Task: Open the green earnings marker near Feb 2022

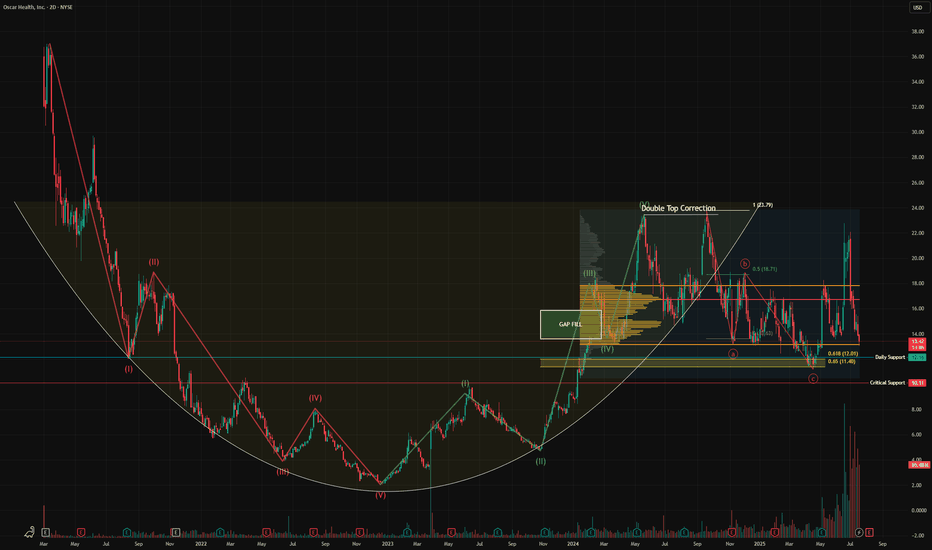Action: [220, 532]
